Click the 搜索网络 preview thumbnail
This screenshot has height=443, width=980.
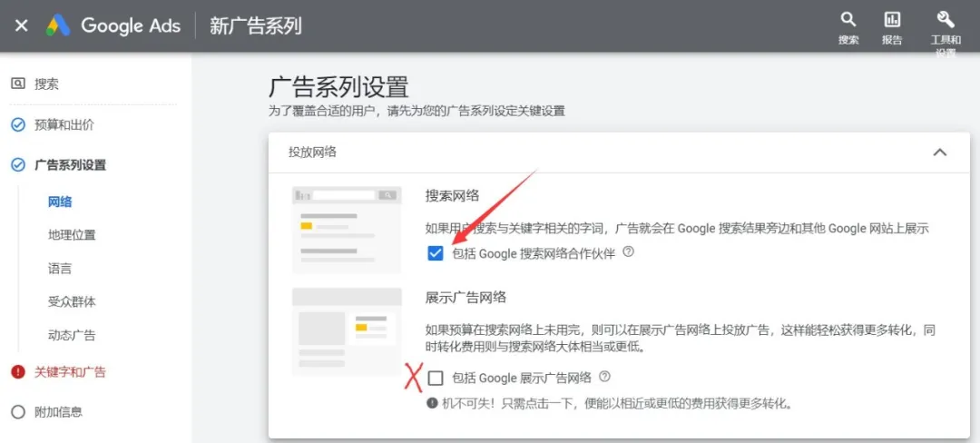coord(347,230)
